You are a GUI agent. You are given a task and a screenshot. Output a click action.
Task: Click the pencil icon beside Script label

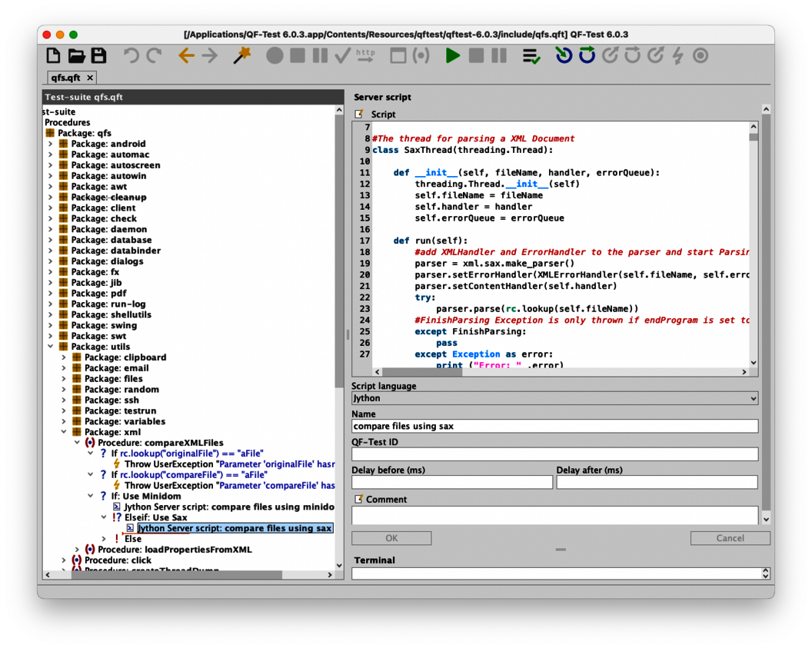point(358,115)
